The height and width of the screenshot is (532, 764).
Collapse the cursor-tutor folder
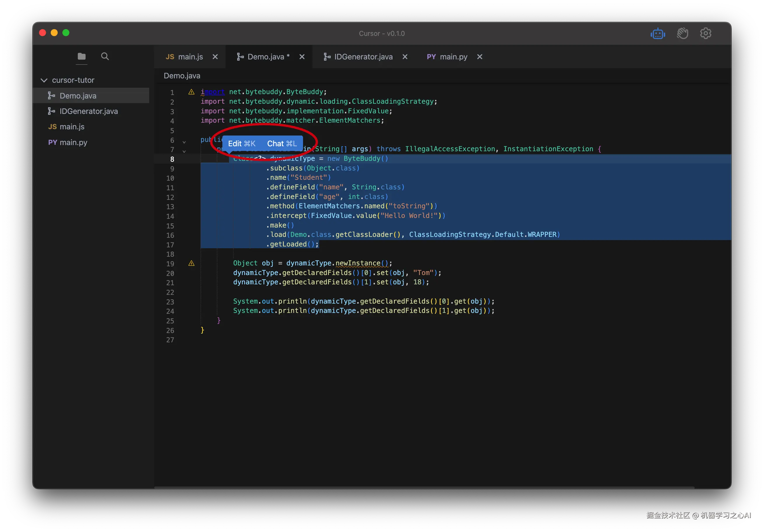click(44, 80)
